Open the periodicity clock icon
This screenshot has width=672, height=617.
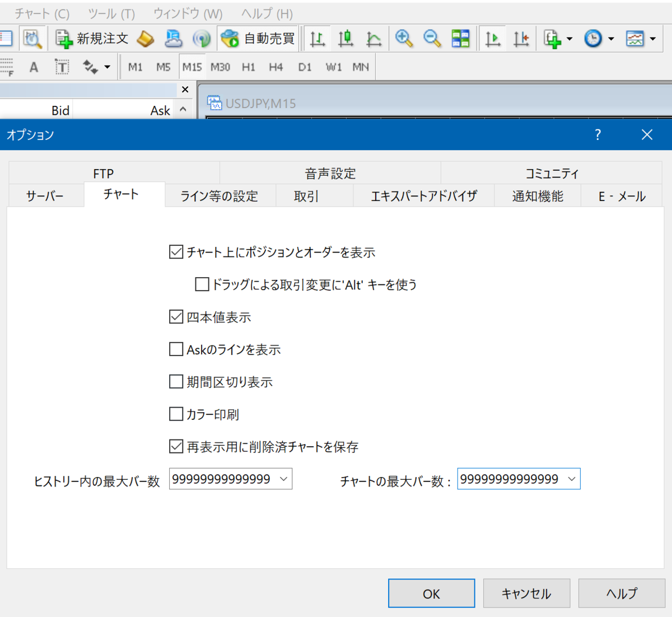pos(592,39)
